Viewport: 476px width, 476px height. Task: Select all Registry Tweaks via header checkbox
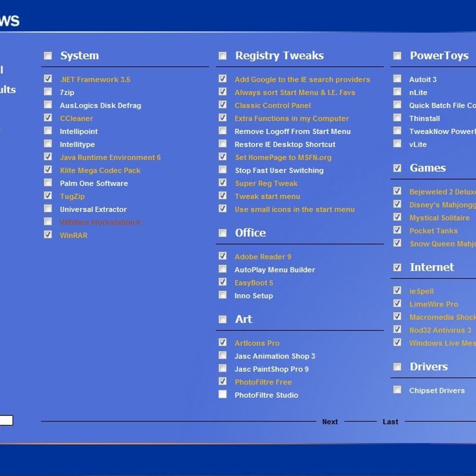[223, 56]
